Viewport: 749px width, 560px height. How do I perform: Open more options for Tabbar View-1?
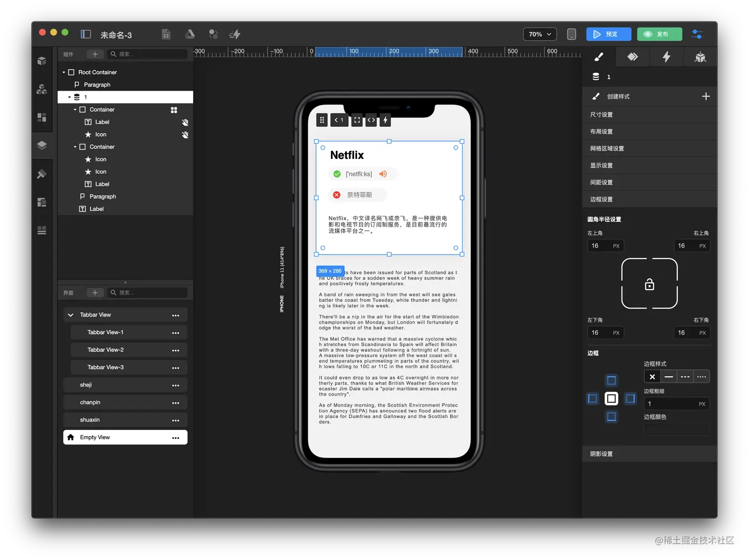pyautogui.click(x=175, y=333)
